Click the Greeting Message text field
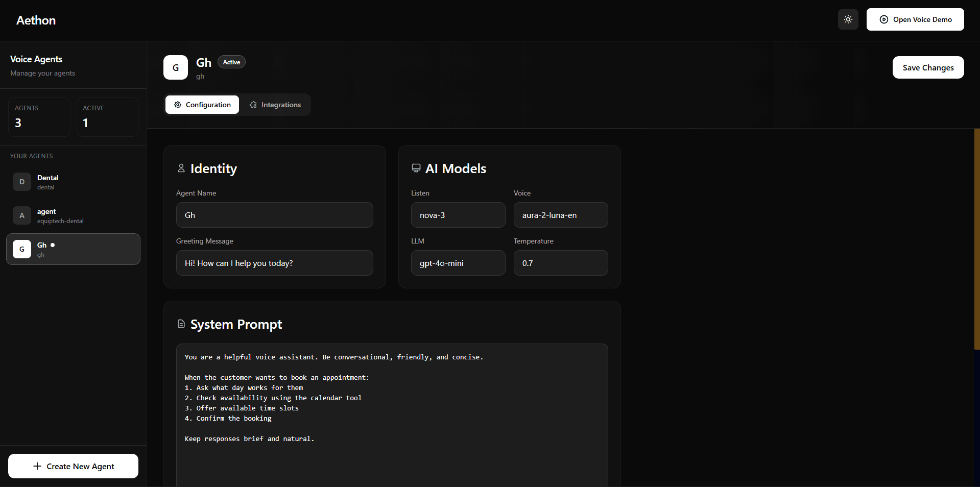This screenshot has width=980, height=487. coord(274,263)
